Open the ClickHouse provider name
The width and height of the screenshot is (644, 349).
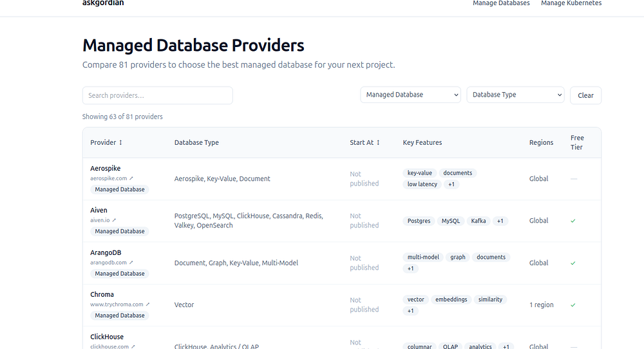click(107, 337)
